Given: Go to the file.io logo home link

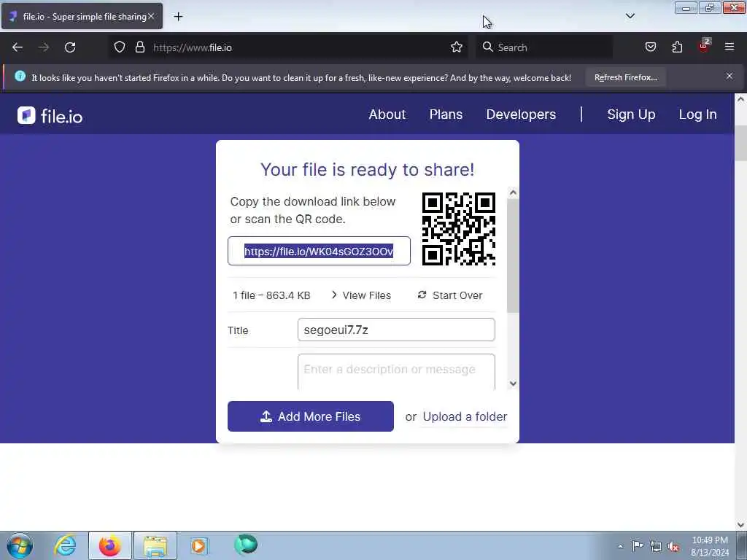Looking at the screenshot, I should click(x=50, y=116).
